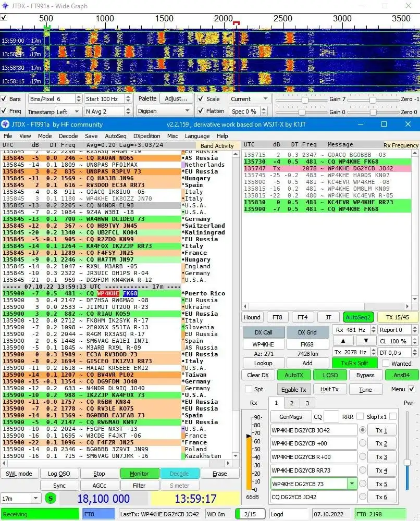The image size is (420, 521).
Task: Click the Enable Tx button
Action: (x=294, y=389)
